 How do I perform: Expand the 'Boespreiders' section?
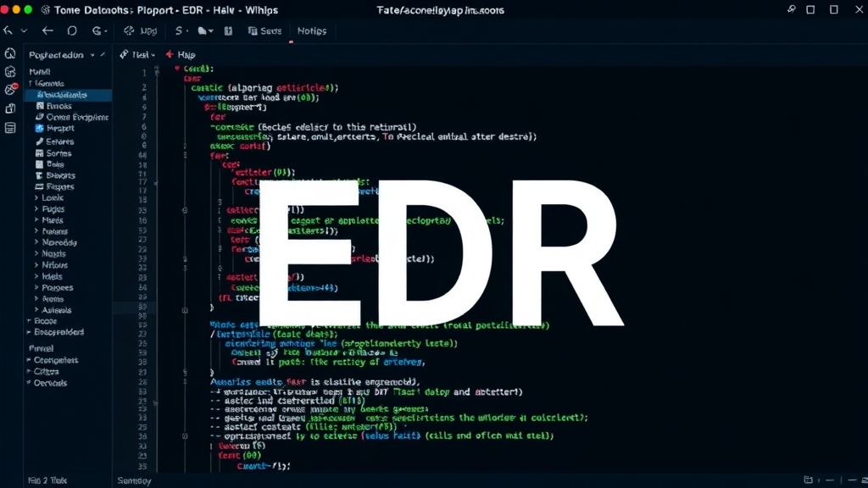(x=29, y=332)
